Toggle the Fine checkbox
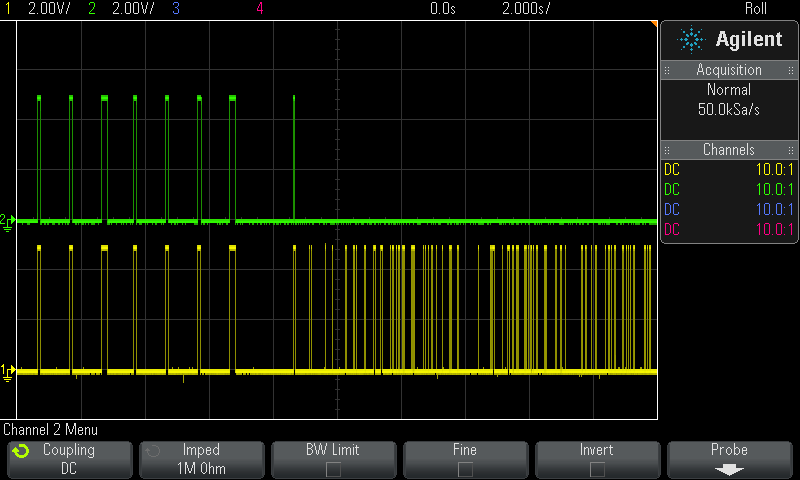Image resolution: width=800 pixels, height=480 pixels. [465, 469]
